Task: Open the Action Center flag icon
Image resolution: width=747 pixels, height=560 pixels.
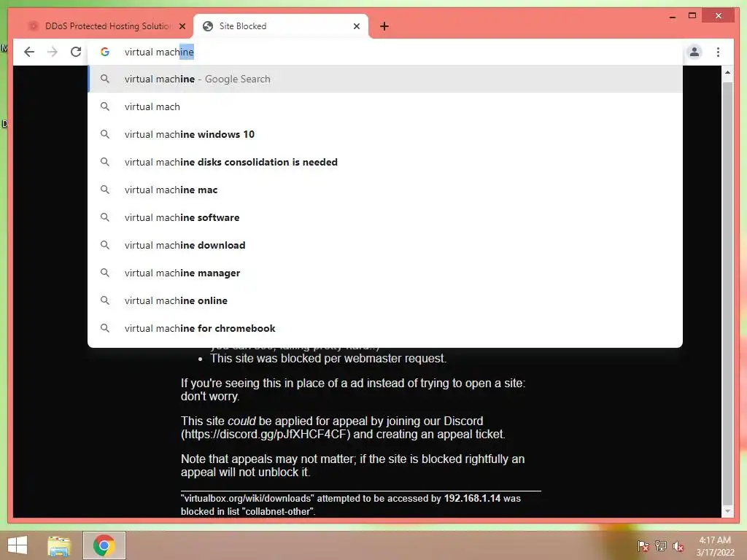Action: click(643, 545)
